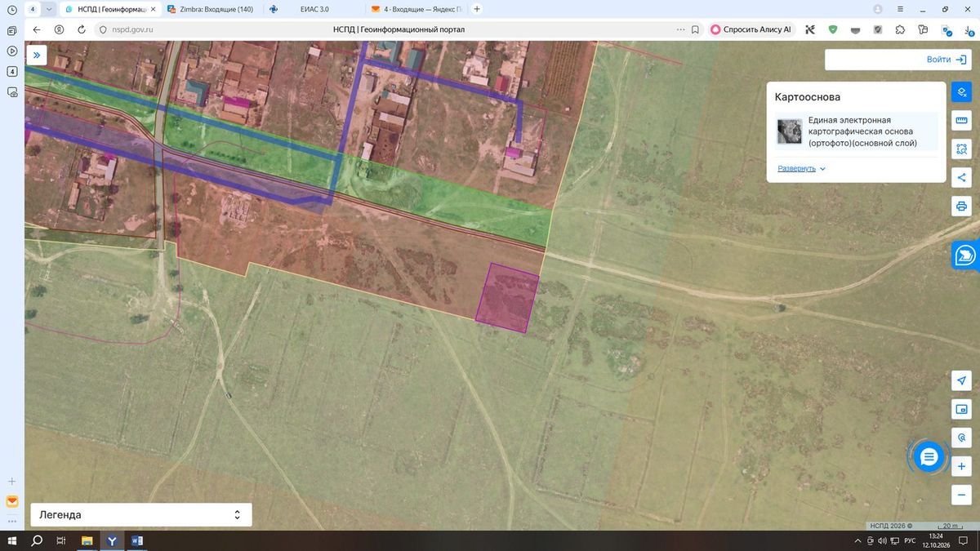Screen dimensions: 980x551
Task: Open File Explorer from the taskbar
Action: (x=87, y=540)
